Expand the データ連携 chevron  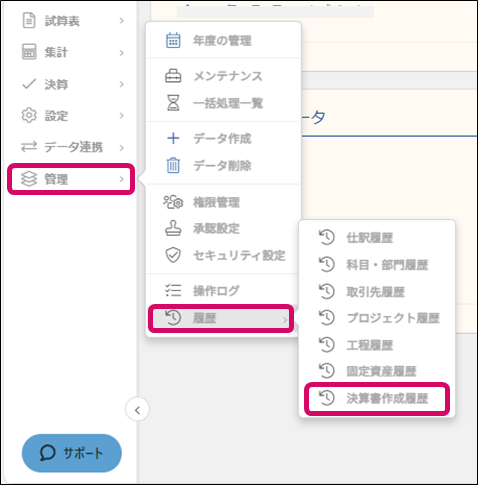121,148
